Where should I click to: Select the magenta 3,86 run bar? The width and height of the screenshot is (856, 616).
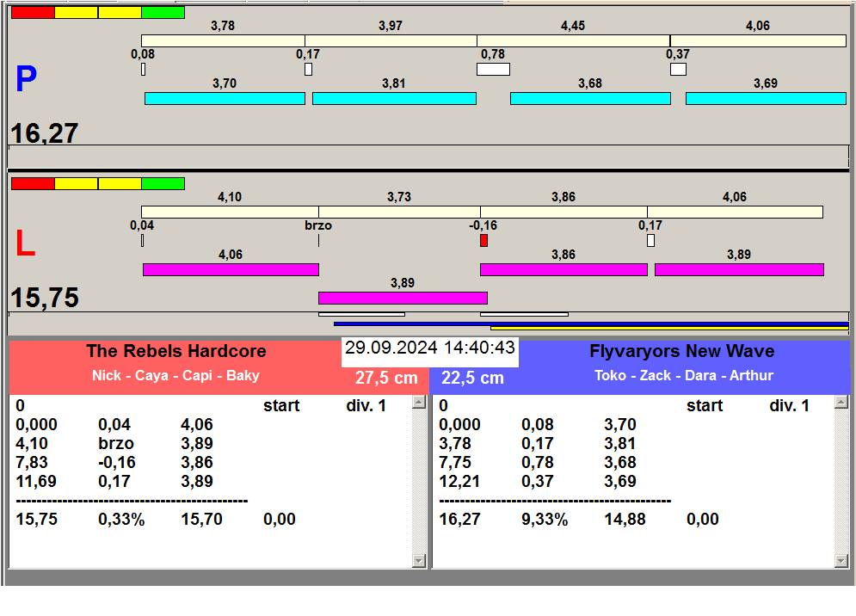(x=563, y=270)
